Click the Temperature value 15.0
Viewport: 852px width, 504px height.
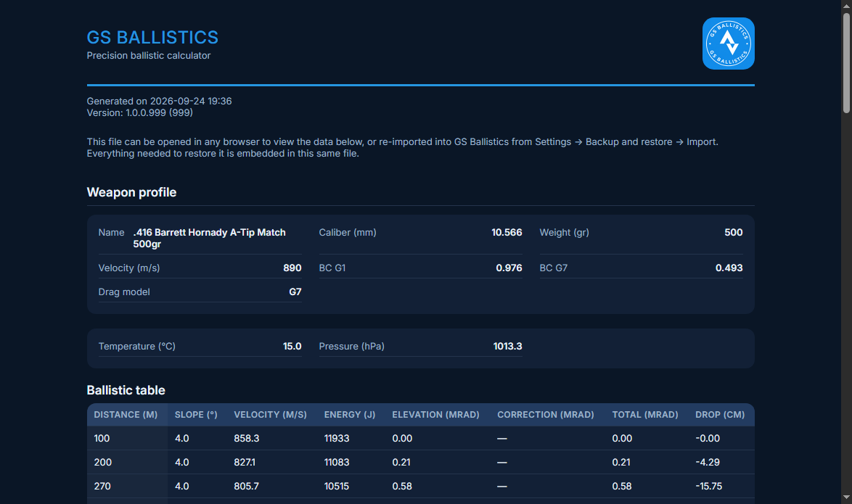(x=292, y=346)
